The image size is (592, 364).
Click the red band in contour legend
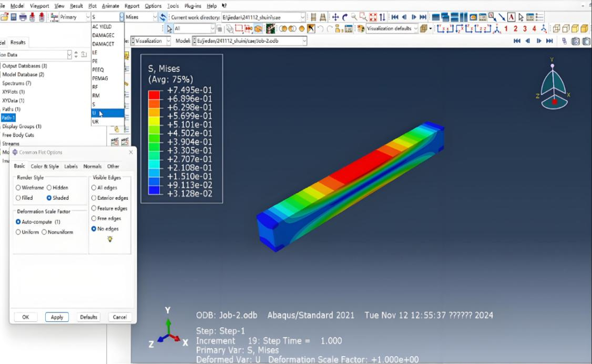(x=154, y=94)
